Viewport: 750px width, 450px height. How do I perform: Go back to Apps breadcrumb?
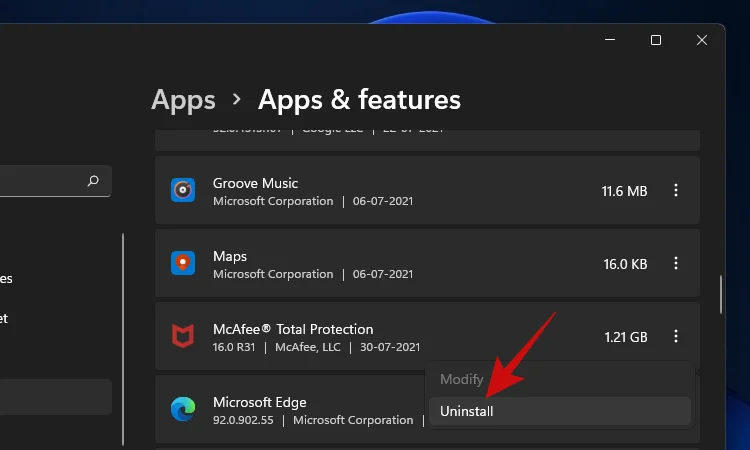183,100
